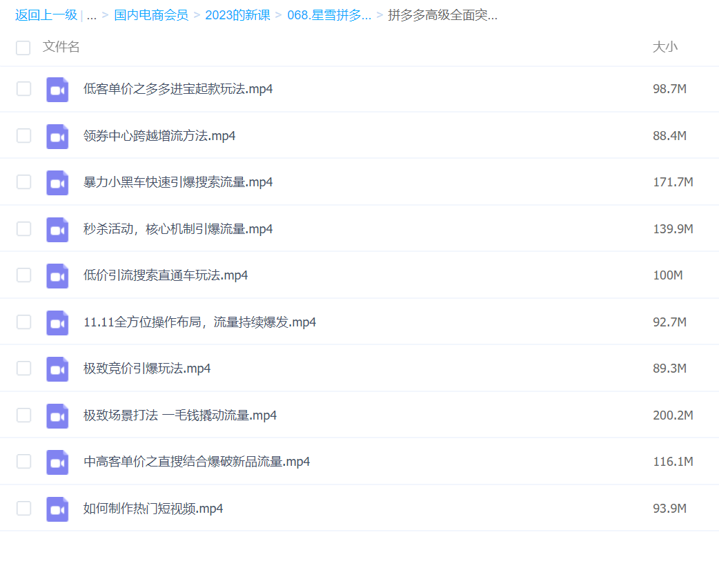Sort the list by 文件名 column header
Screen dimensions: 719x588
click(61, 47)
